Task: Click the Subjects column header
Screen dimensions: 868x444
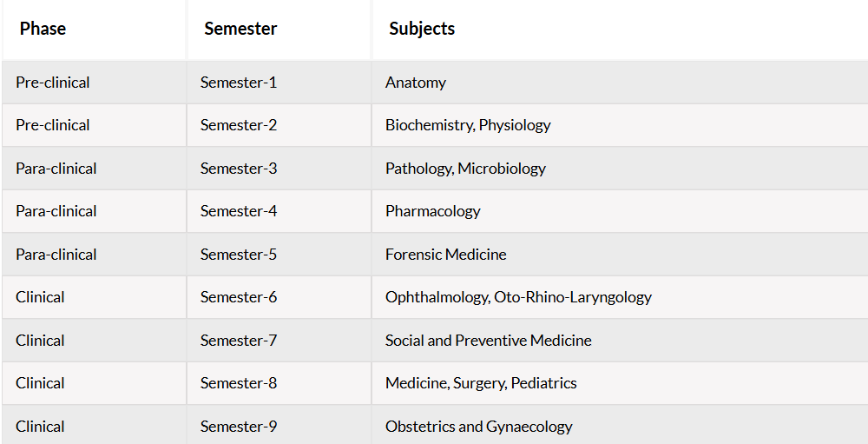Action: click(620, 29)
